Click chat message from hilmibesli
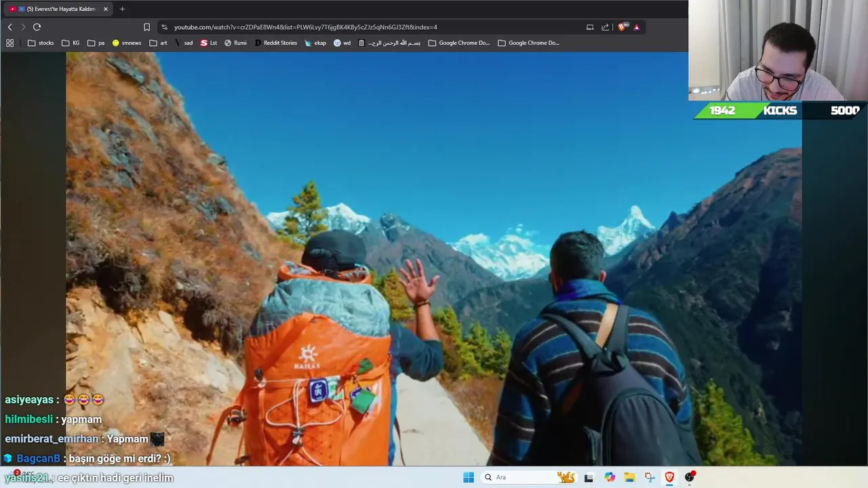The height and width of the screenshot is (488, 868). (53, 420)
